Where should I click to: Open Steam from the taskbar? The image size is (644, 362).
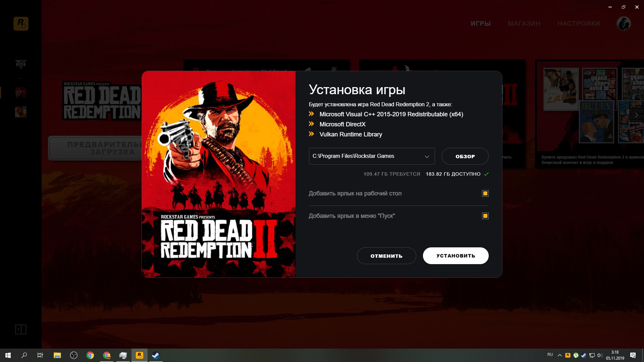156,355
